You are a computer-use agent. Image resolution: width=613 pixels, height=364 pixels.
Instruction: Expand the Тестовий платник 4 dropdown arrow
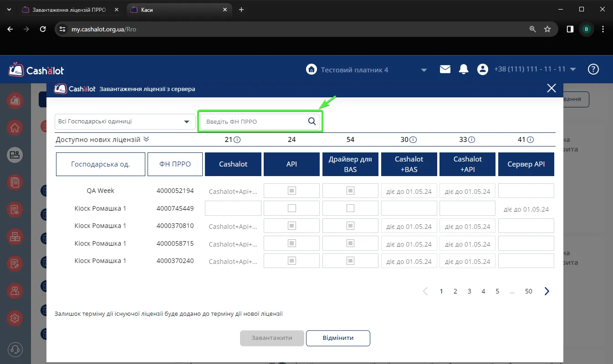click(424, 70)
